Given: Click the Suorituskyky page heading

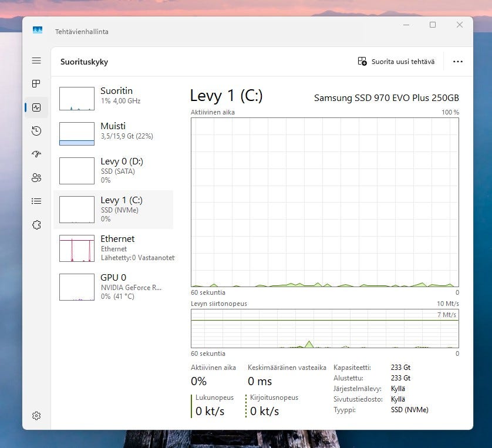Looking at the screenshot, I should (x=84, y=62).
